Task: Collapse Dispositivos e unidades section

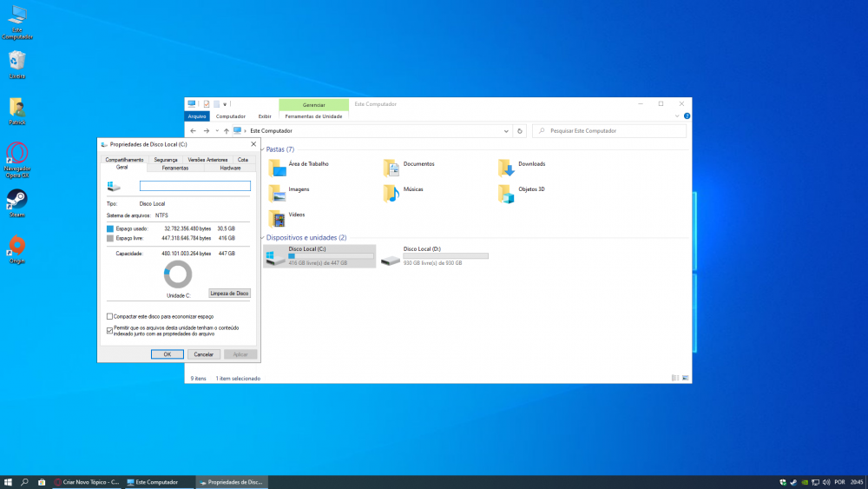Action: coord(262,237)
